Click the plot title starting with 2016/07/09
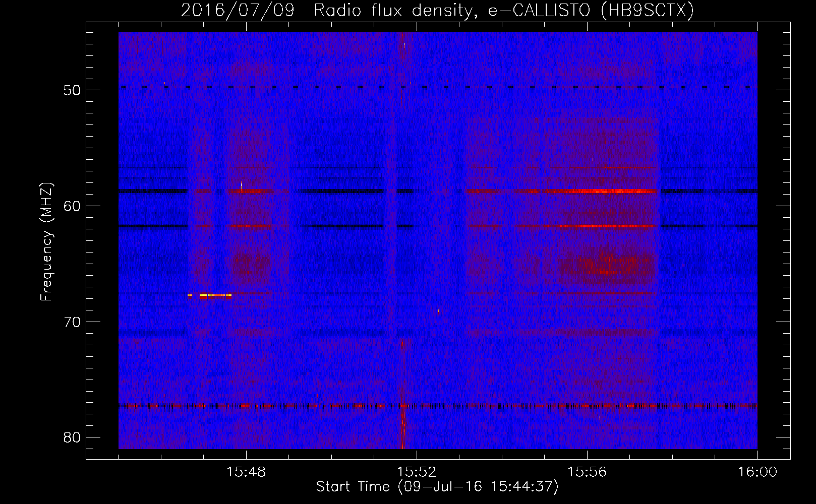This screenshot has height=504, width=816. click(437, 10)
